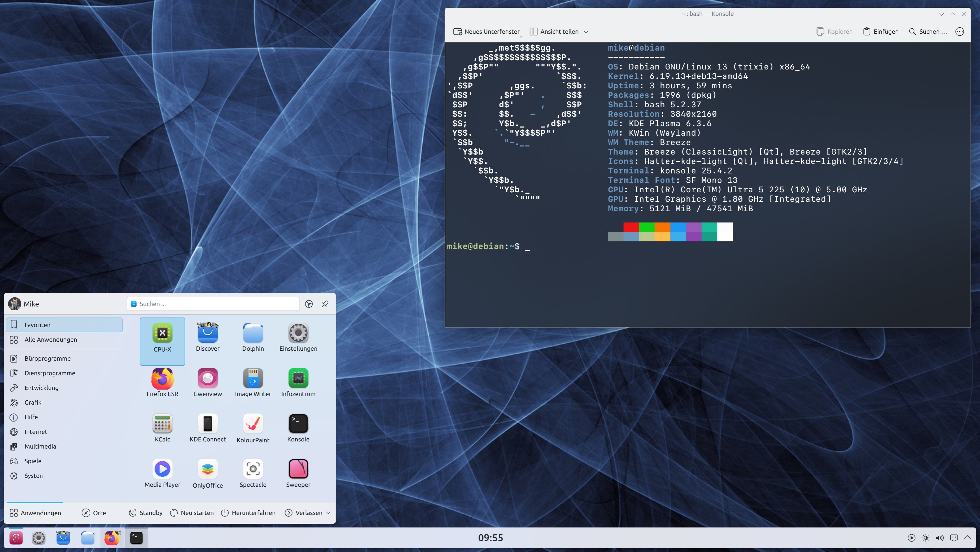Open KDE Connect
This screenshot has height=552, width=980.
[208, 428]
